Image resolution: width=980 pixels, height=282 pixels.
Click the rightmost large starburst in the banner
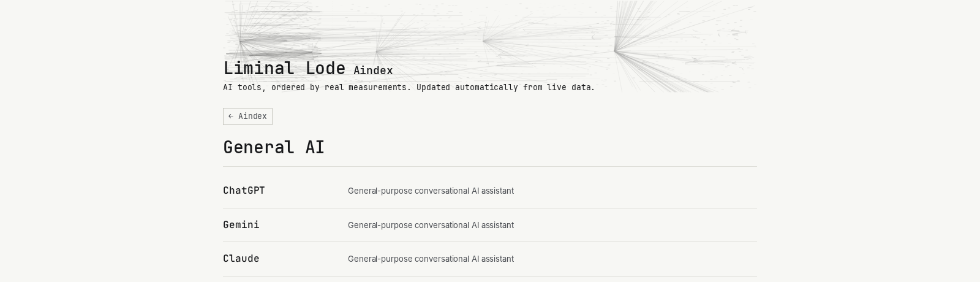click(x=614, y=51)
